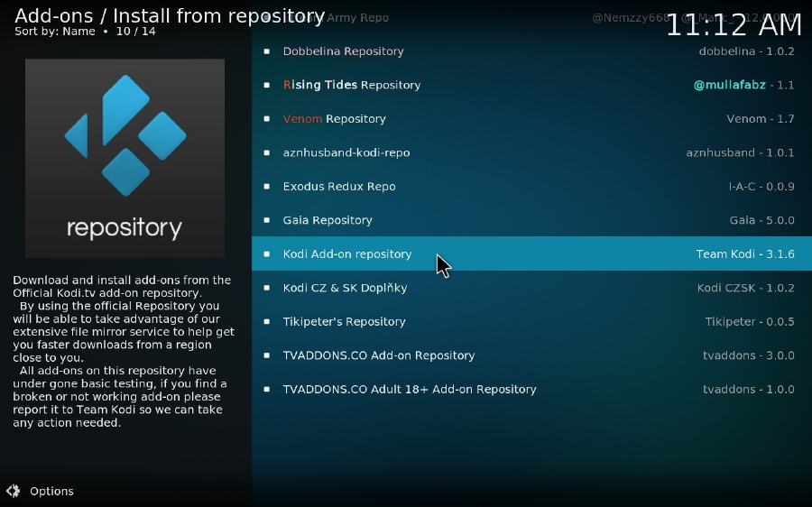
Task: Click the 'Venom - 1.7' version label
Action: coord(761,118)
